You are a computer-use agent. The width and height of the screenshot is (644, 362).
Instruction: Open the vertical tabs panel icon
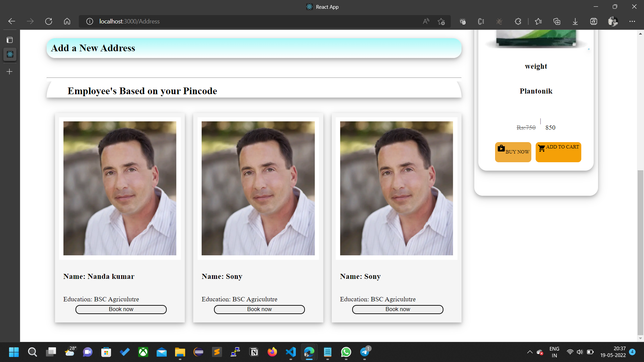[x=10, y=40]
